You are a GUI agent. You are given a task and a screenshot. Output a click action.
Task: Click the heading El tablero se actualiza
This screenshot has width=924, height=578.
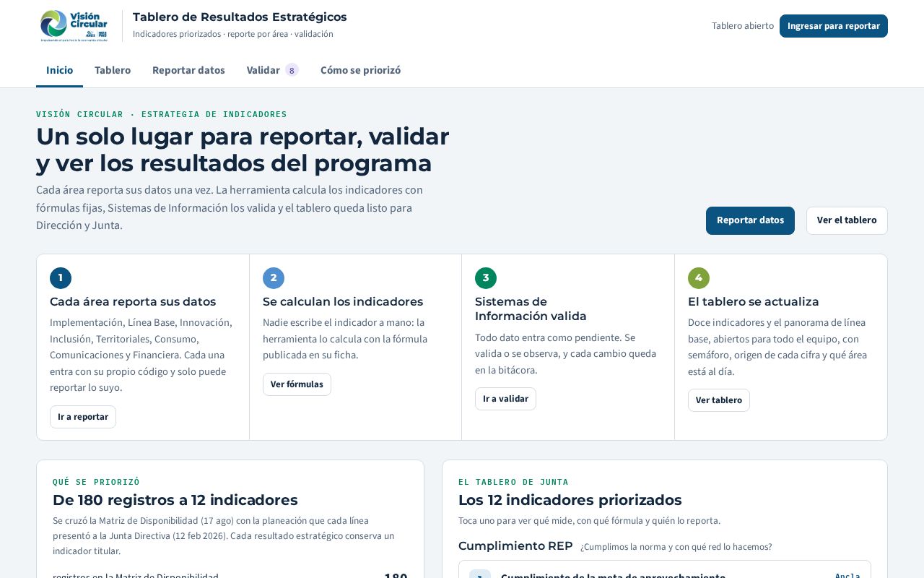click(754, 302)
